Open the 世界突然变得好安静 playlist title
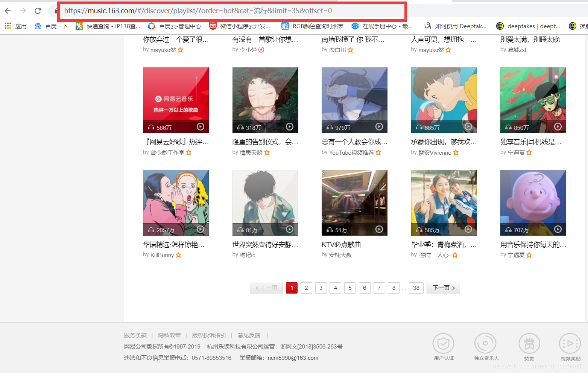This screenshot has width=588, height=373. 265,245
